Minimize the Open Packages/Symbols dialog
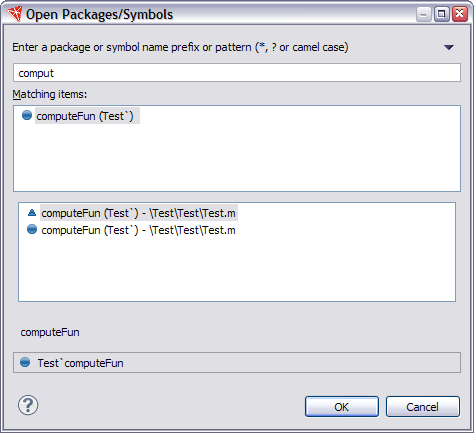474x433 pixels. tap(424, 14)
